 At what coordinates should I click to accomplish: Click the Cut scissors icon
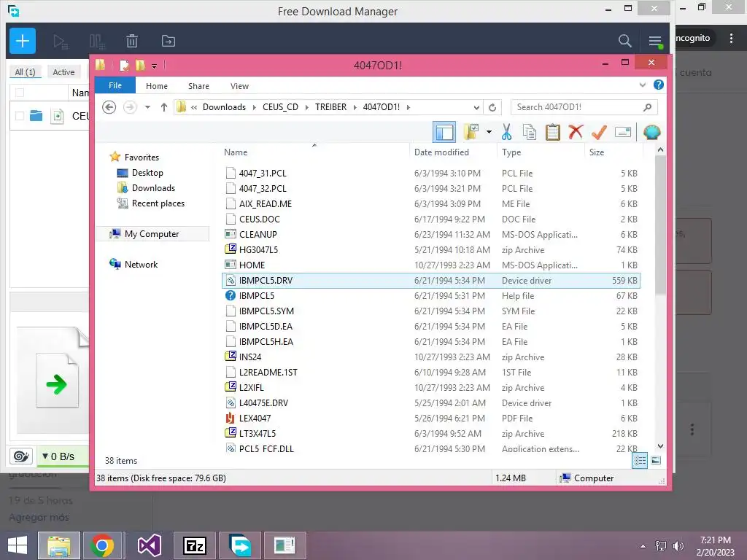point(506,132)
